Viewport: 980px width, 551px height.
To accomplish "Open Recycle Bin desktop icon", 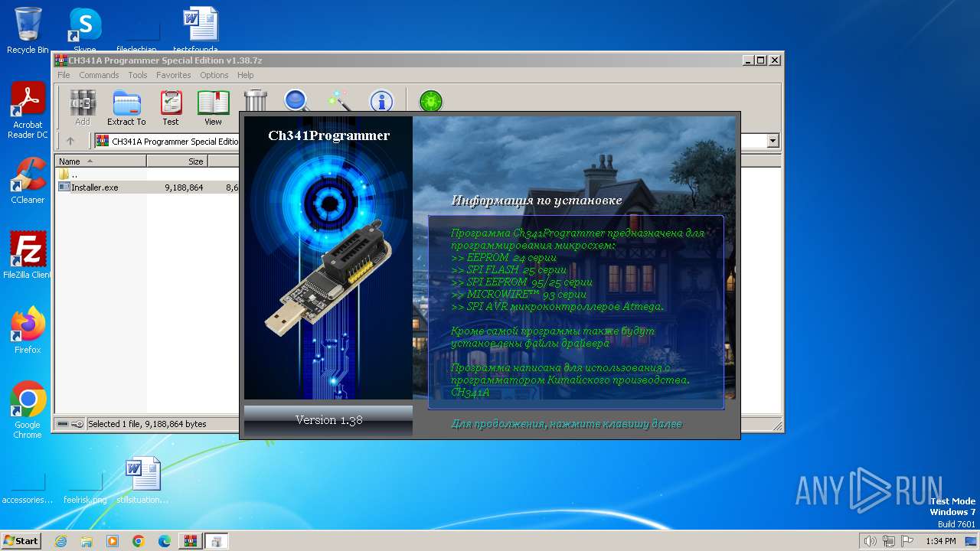I will pos(28,31).
